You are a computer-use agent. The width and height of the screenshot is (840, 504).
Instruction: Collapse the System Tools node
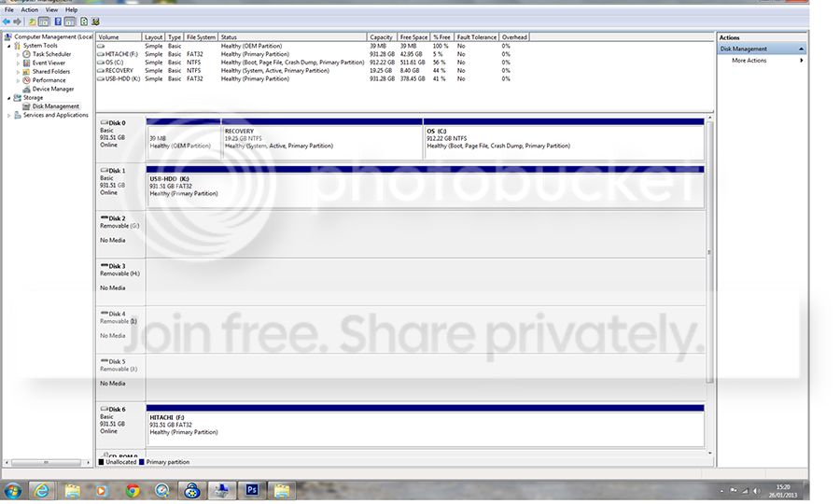point(8,46)
